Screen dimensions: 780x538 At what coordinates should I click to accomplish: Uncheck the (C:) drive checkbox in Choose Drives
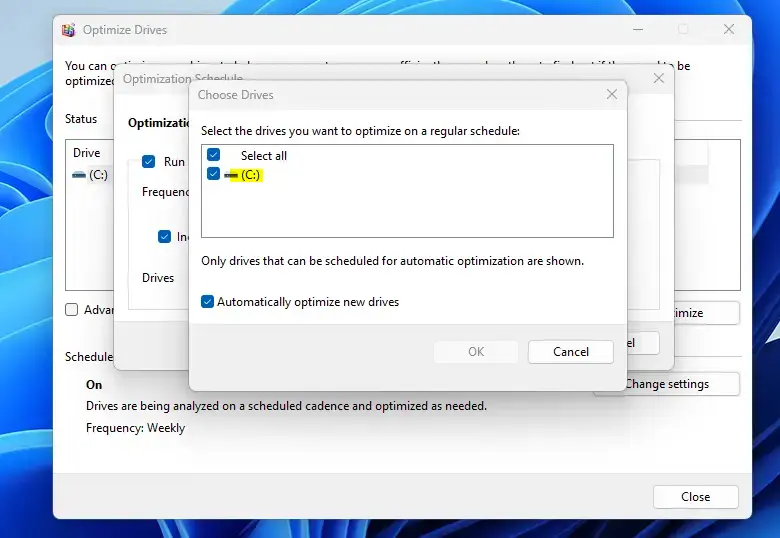click(x=213, y=174)
